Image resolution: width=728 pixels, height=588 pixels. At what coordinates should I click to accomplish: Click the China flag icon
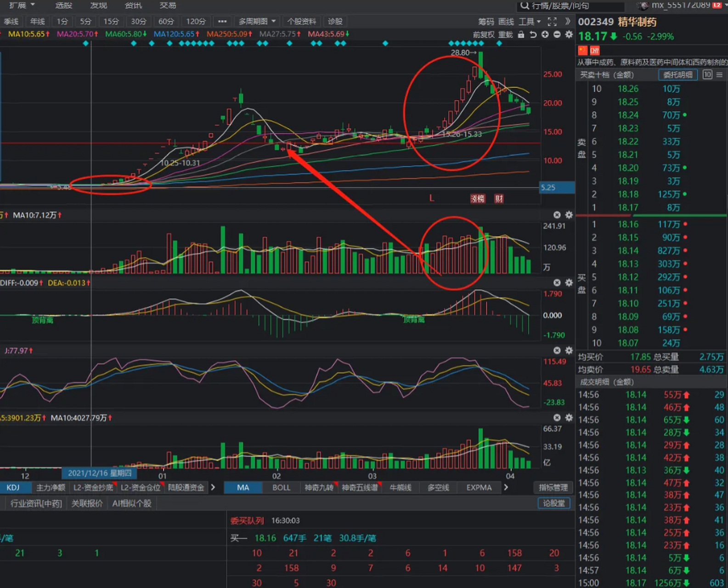[582, 50]
